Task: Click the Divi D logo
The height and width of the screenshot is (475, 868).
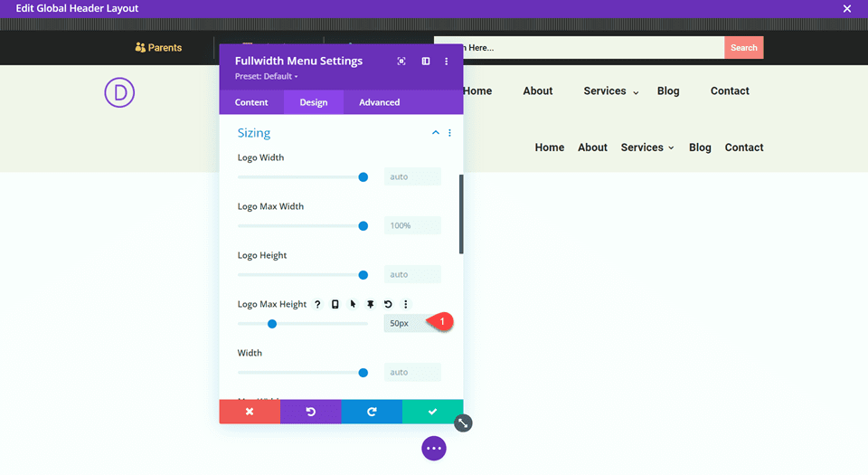Action: pos(119,92)
